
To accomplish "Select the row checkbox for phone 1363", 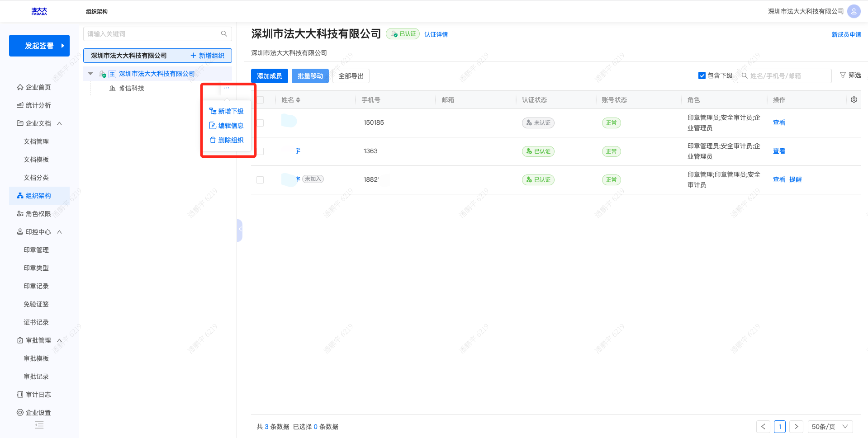I will pyautogui.click(x=260, y=151).
